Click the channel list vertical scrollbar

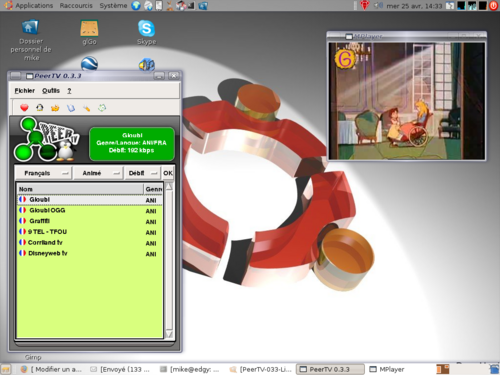point(169,261)
